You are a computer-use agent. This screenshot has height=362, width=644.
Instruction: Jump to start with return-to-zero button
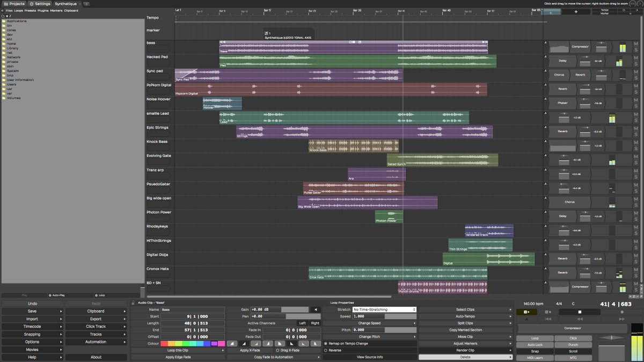(548, 319)
